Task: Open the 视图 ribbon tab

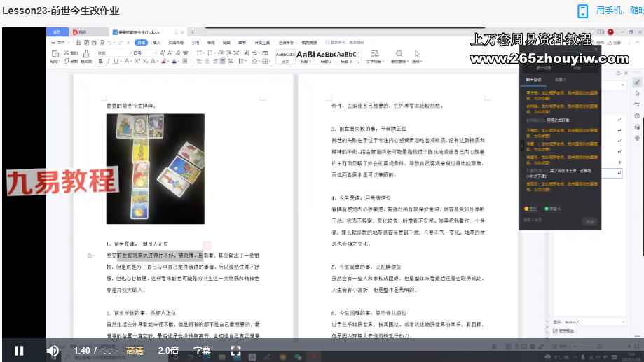Action: click(x=227, y=43)
